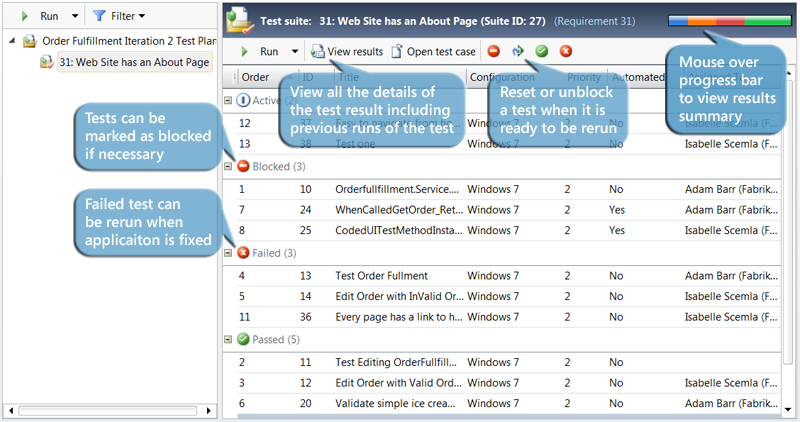The height and width of the screenshot is (422, 800).
Task: Select suite 31: Web Site has an About Page
Action: [134, 62]
